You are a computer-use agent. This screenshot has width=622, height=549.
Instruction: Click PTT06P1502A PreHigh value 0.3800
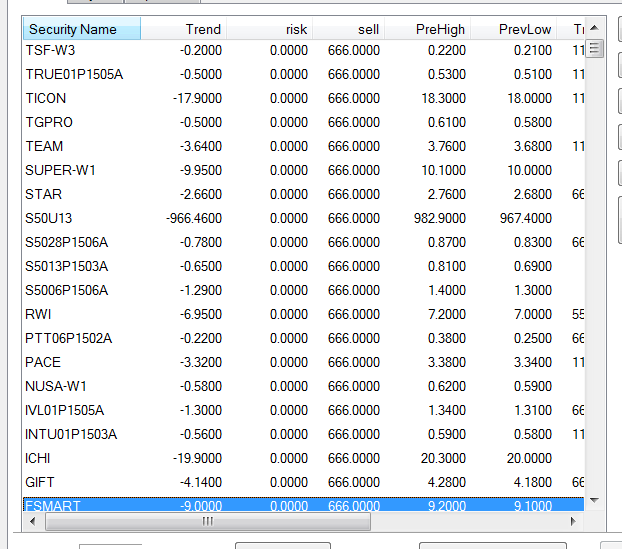(x=447, y=338)
